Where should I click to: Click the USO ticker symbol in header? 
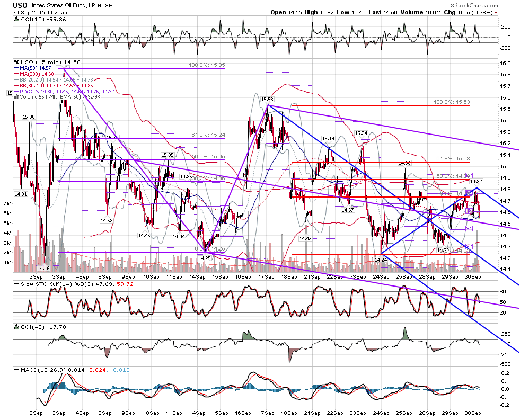[x=20, y=5]
